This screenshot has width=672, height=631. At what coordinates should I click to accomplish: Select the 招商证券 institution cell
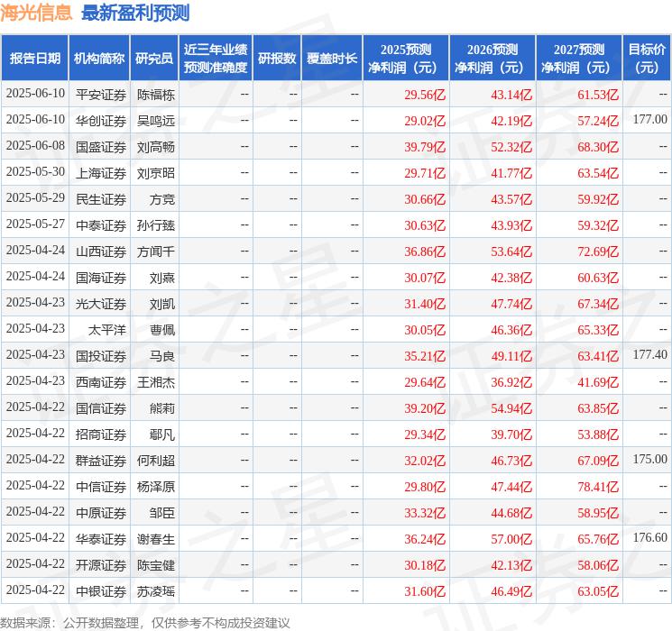coord(101,434)
